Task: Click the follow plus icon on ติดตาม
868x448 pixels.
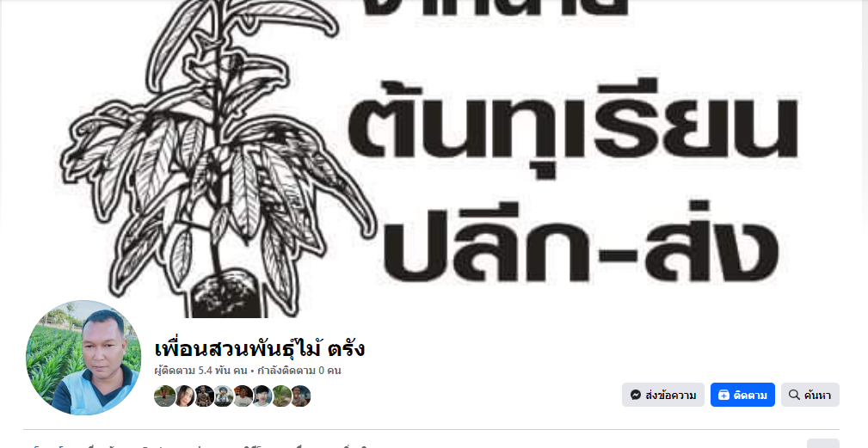Action: [x=723, y=395]
